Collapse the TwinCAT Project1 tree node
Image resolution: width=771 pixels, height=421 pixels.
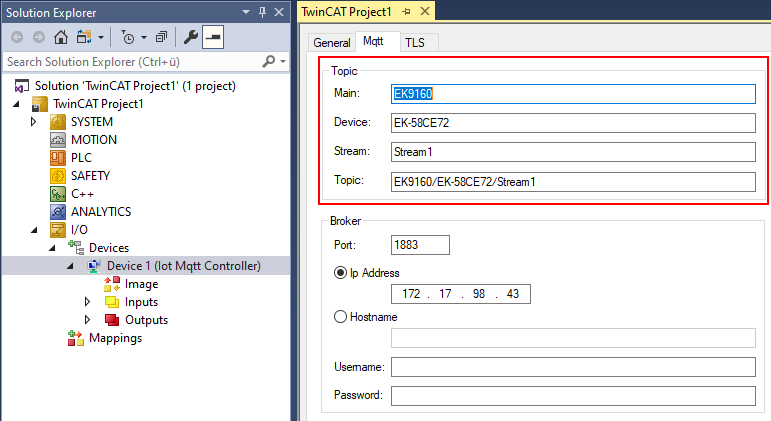point(16,104)
